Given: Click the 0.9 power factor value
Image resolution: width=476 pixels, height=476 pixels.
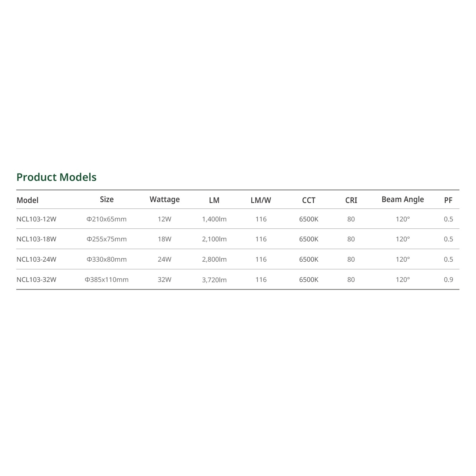Looking at the screenshot, I should coord(448,280).
